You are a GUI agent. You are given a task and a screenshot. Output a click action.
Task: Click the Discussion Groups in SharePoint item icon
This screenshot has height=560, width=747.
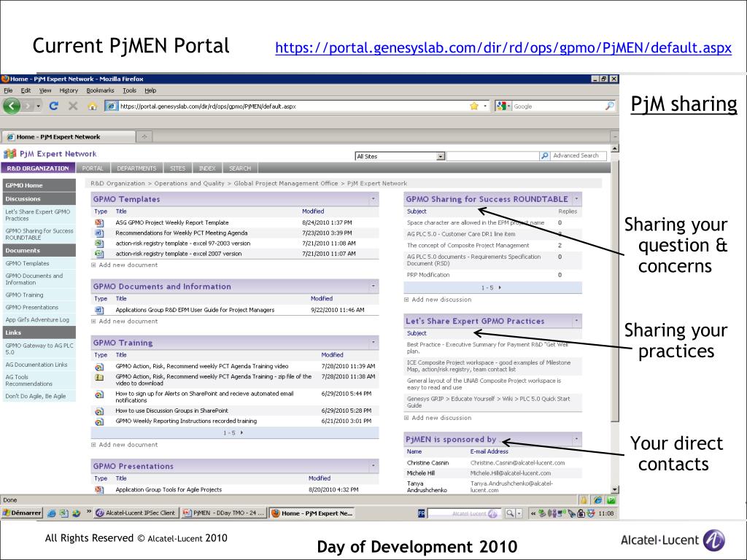pos(99,411)
